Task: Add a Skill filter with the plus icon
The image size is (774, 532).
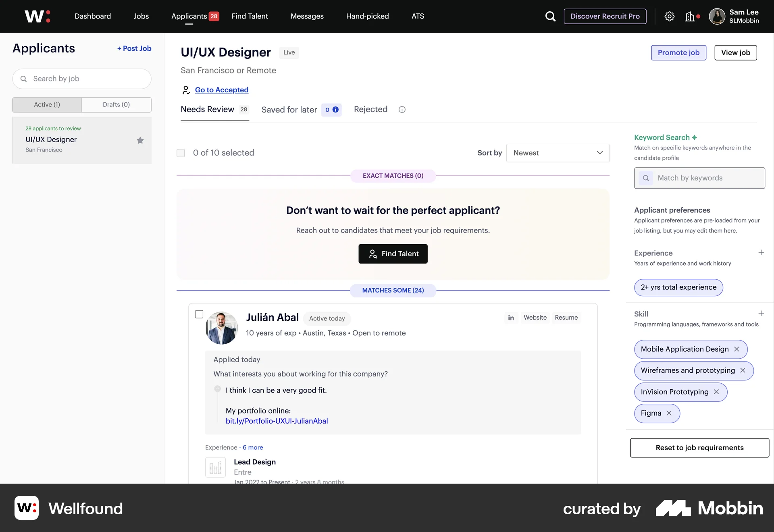Action: pyautogui.click(x=761, y=313)
